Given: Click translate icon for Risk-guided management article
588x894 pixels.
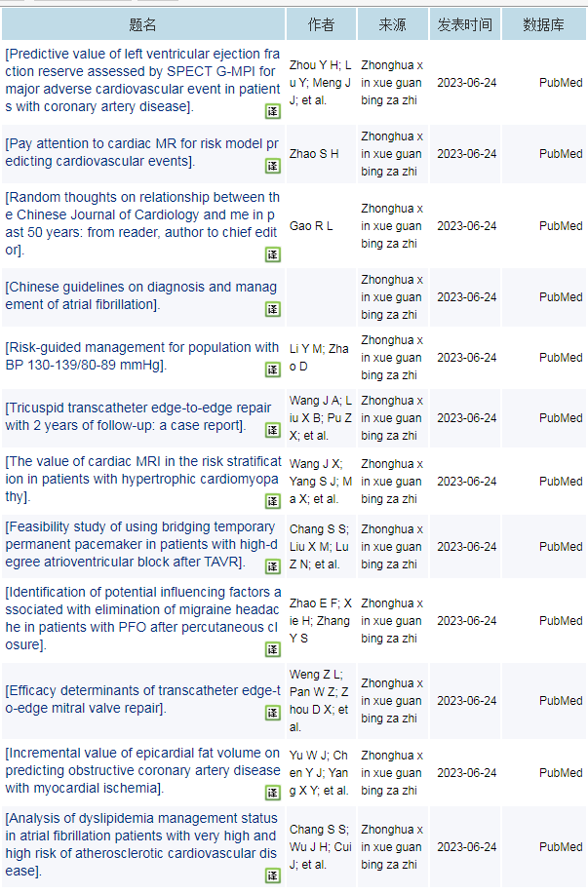Looking at the screenshot, I should 273,369.
